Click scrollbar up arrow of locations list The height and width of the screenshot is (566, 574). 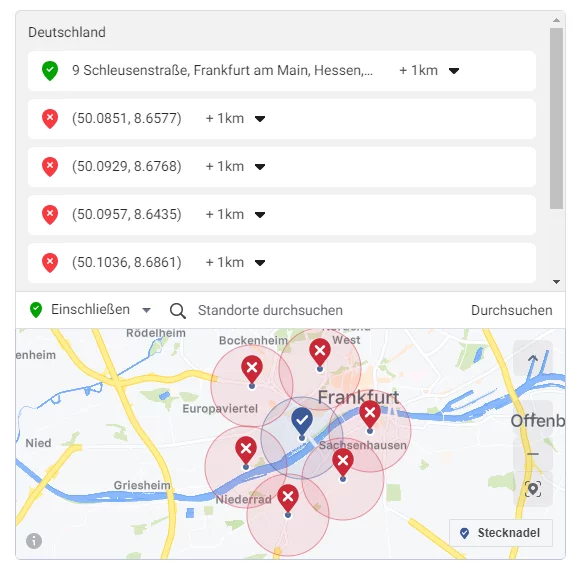pyautogui.click(x=556, y=21)
